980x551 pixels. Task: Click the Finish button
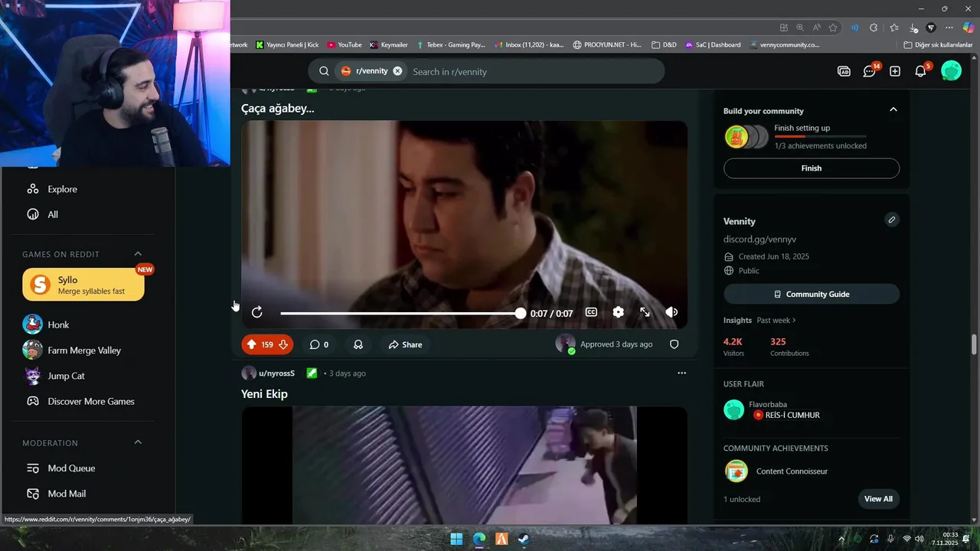[x=812, y=168]
